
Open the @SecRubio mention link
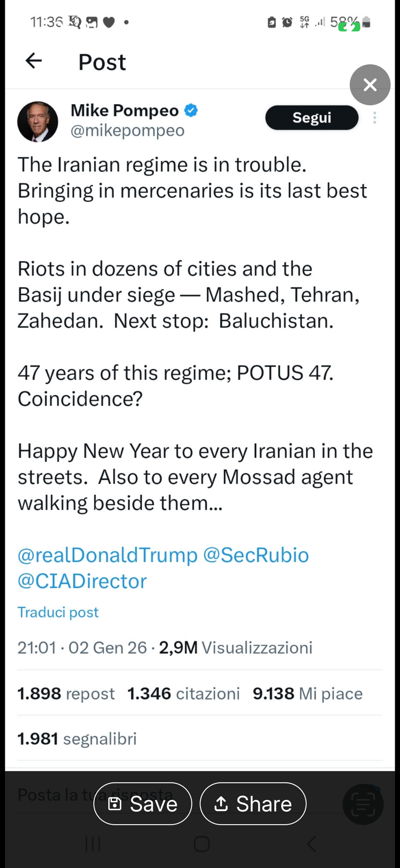point(256,555)
